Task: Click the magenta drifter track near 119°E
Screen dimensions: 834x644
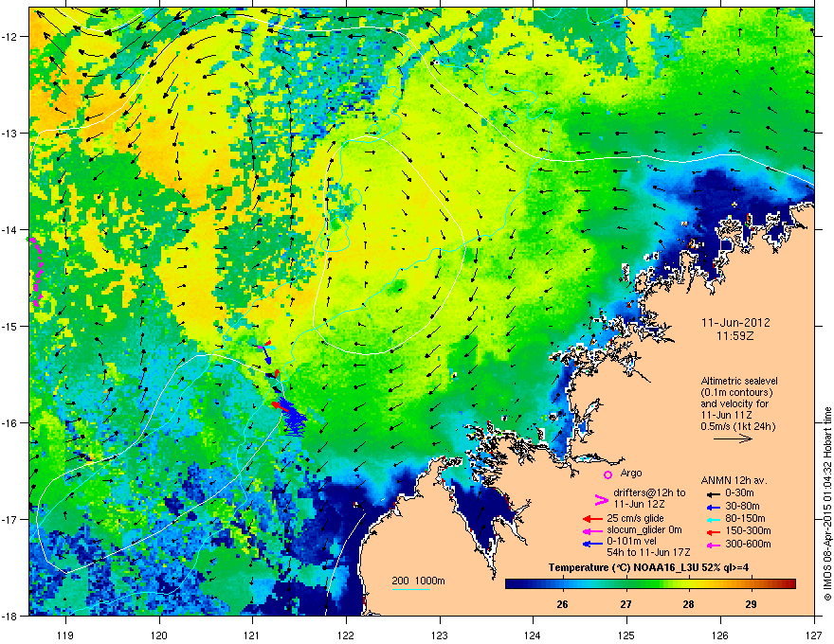Action: point(36,273)
